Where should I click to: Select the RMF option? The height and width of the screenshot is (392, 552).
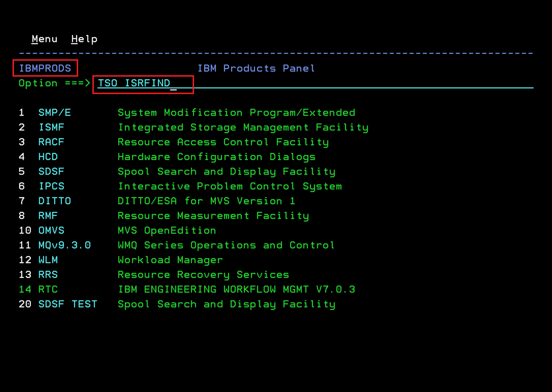pos(48,216)
